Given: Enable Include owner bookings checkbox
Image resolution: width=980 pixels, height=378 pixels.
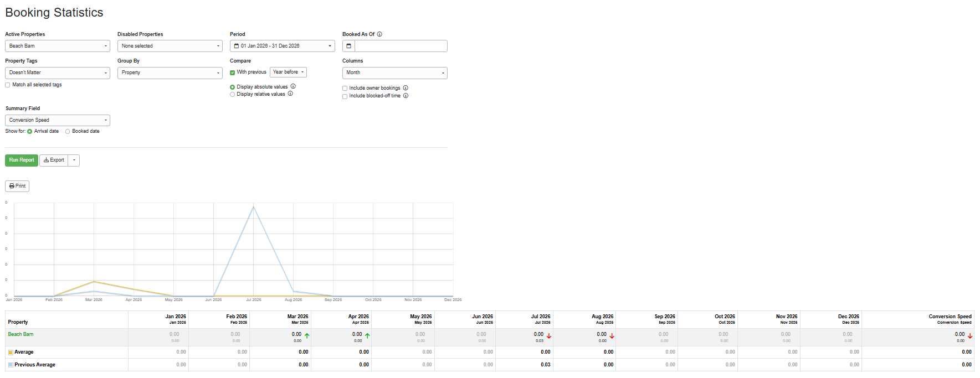Looking at the screenshot, I should coord(345,88).
